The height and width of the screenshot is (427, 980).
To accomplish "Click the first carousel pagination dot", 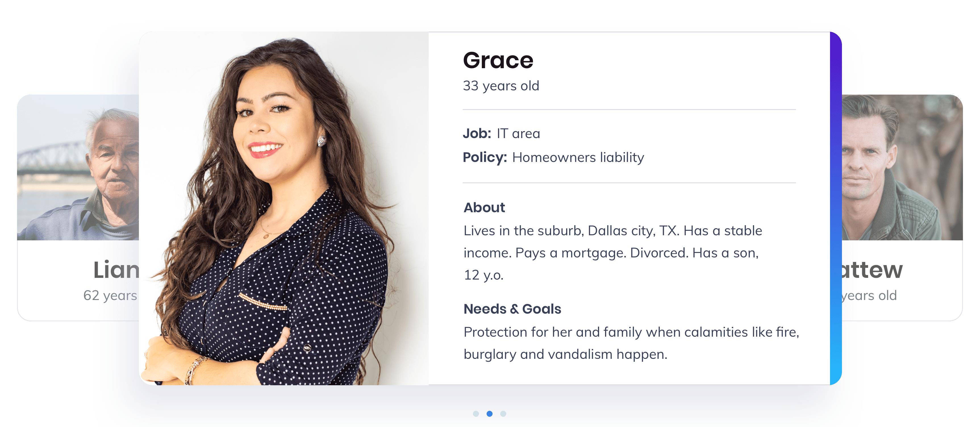I will [x=476, y=414].
